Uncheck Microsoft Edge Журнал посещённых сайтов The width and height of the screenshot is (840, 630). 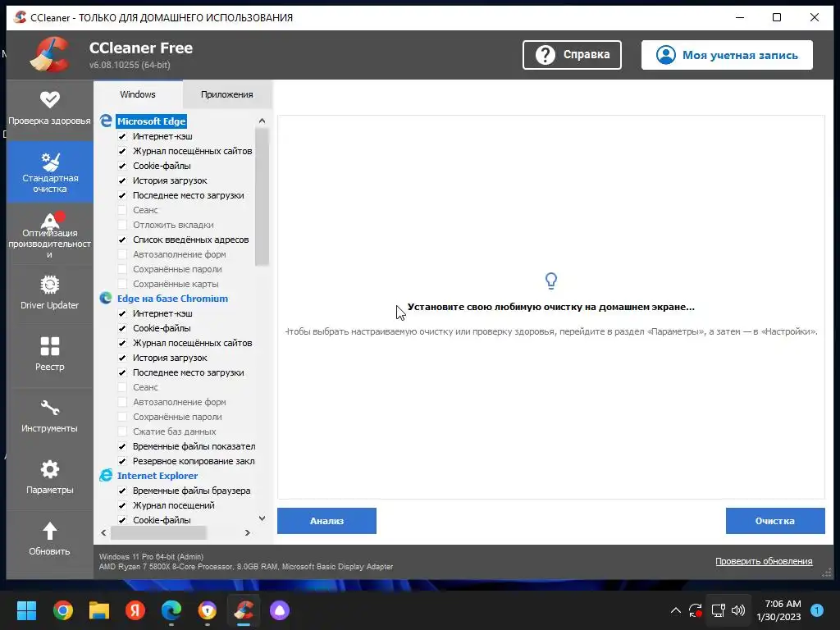pos(122,151)
